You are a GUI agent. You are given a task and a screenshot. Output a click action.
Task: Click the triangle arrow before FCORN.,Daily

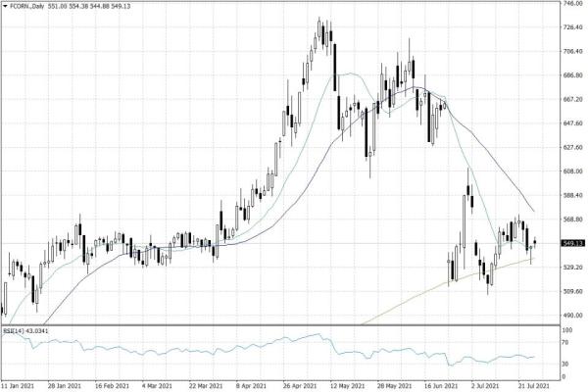point(6,7)
